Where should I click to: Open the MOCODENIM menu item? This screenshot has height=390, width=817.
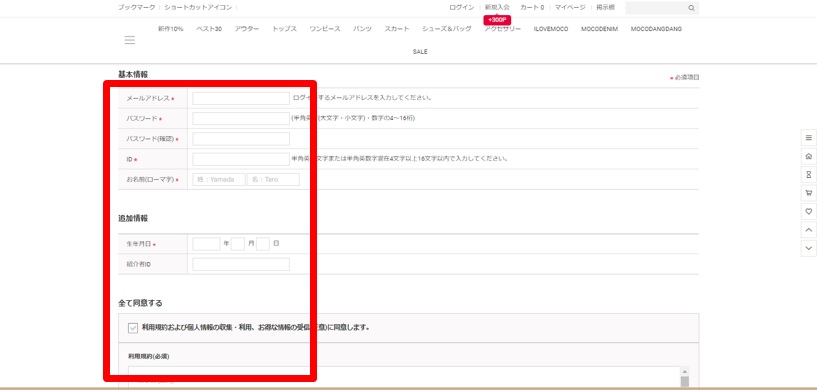pos(599,29)
